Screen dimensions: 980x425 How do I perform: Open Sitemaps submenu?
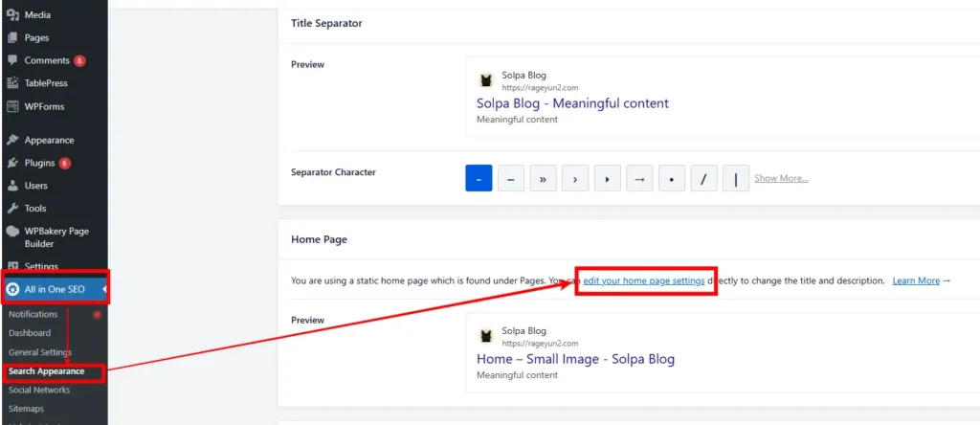[26, 409]
